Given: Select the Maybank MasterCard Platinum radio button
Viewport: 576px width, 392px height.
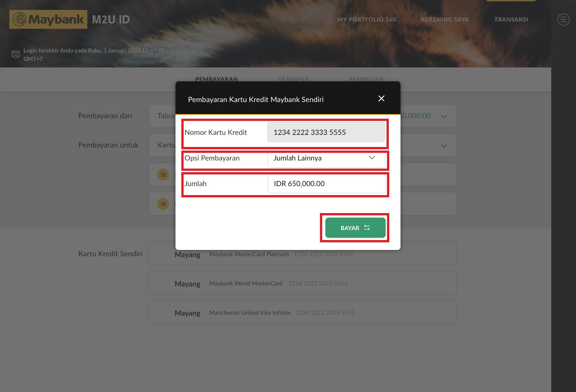Looking at the screenshot, I should (162, 254).
